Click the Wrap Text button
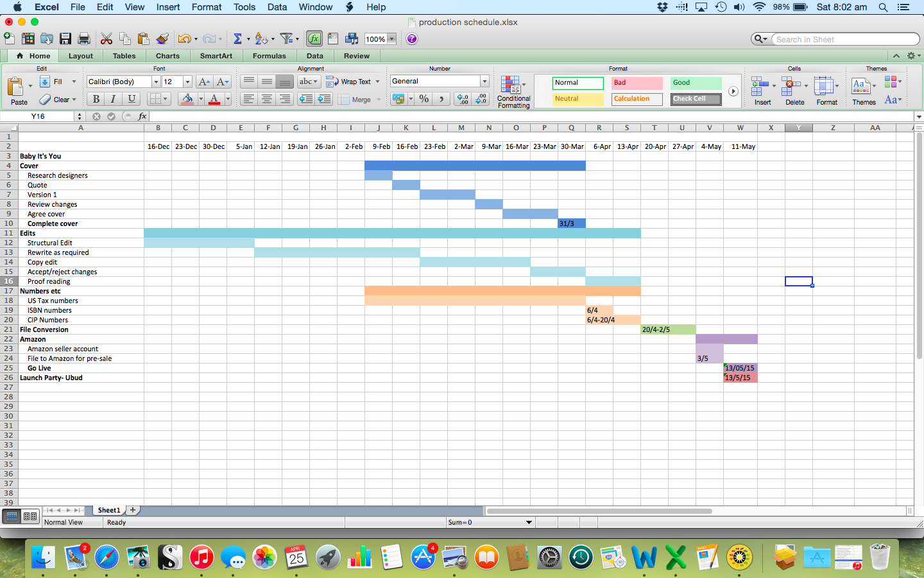924x578 pixels. tap(352, 82)
